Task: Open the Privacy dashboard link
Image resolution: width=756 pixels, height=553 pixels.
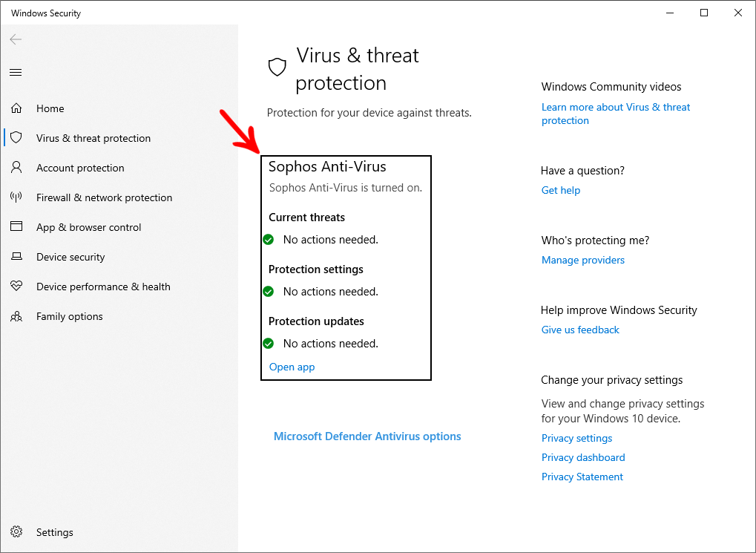Action: [583, 457]
